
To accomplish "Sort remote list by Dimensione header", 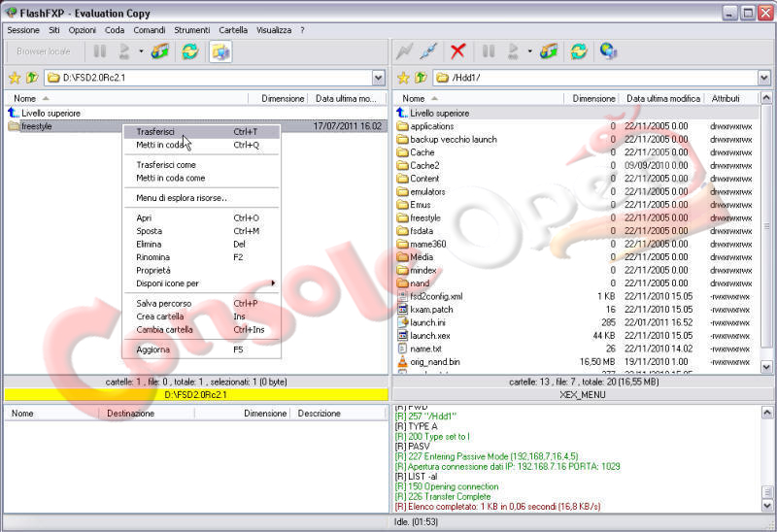I will click(591, 99).
